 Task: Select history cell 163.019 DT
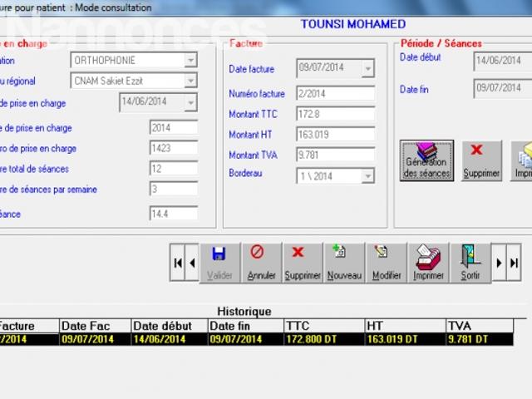tap(406, 339)
